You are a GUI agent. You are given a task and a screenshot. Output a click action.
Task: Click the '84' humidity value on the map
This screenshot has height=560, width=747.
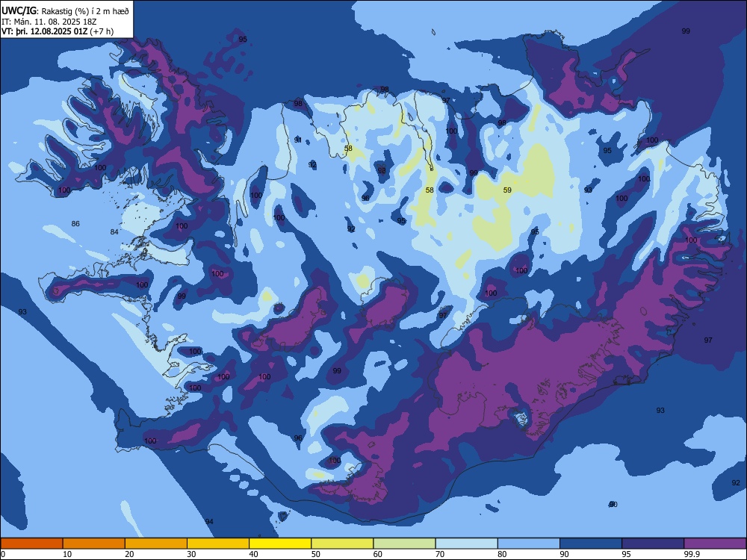(x=114, y=232)
